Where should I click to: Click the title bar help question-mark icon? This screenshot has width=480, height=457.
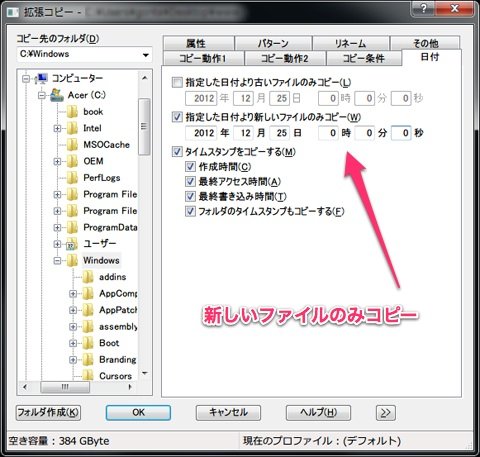pyautogui.click(x=423, y=8)
